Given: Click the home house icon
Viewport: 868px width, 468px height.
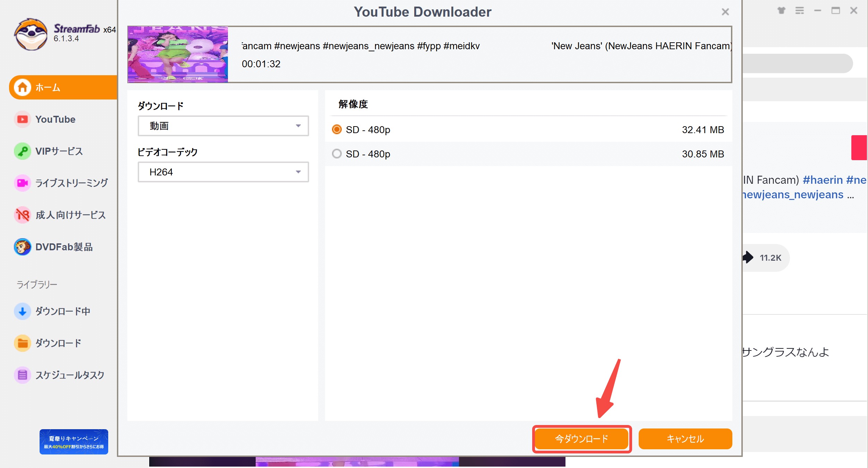Looking at the screenshot, I should [x=23, y=87].
